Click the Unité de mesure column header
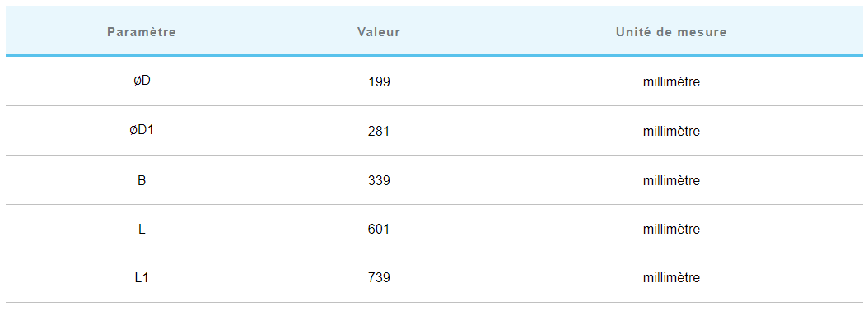Viewport: 868px width, 311px height. point(671,32)
